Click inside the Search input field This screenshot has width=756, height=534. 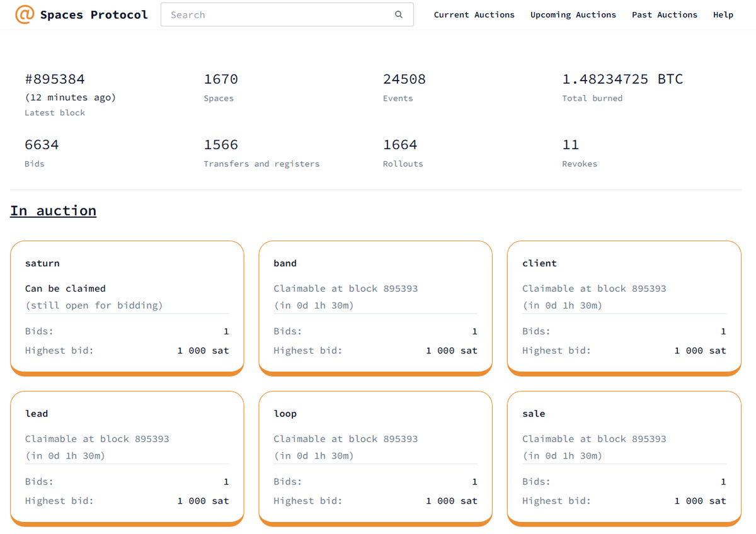point(271,14)
